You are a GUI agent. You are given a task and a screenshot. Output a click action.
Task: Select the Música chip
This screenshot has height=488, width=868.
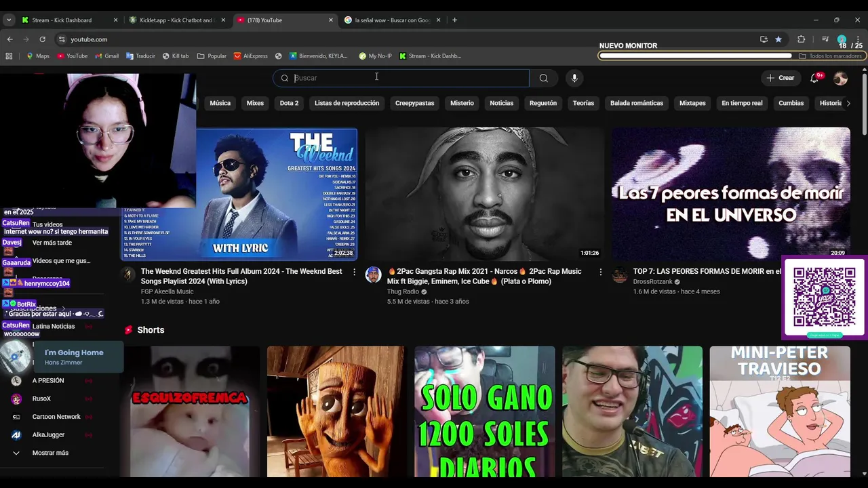tap(220, 103)
